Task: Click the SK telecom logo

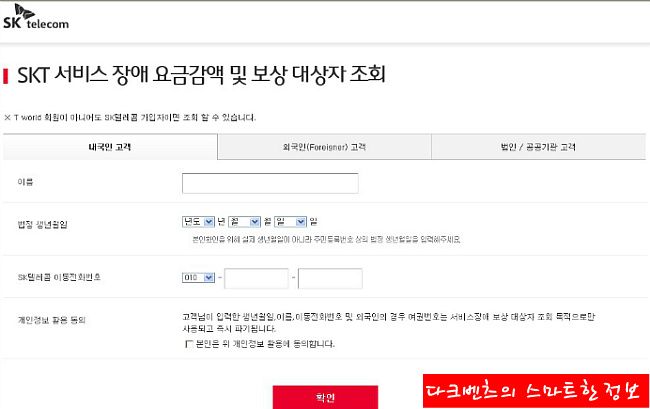Action: pos(36,17)
